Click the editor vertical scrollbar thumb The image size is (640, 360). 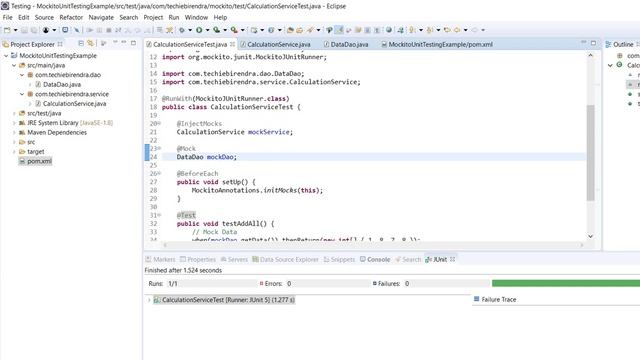click(590, 152)
